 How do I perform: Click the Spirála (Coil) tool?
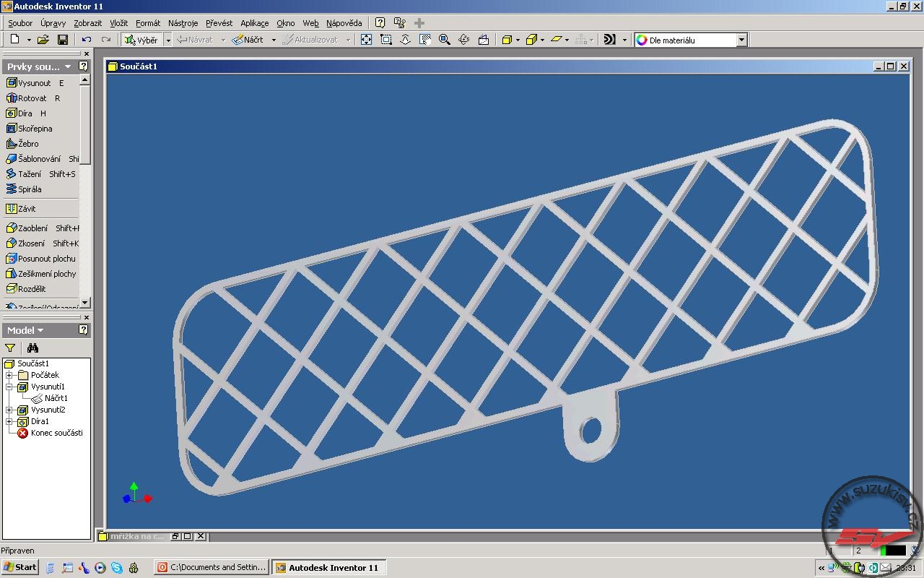pos(29,189)
